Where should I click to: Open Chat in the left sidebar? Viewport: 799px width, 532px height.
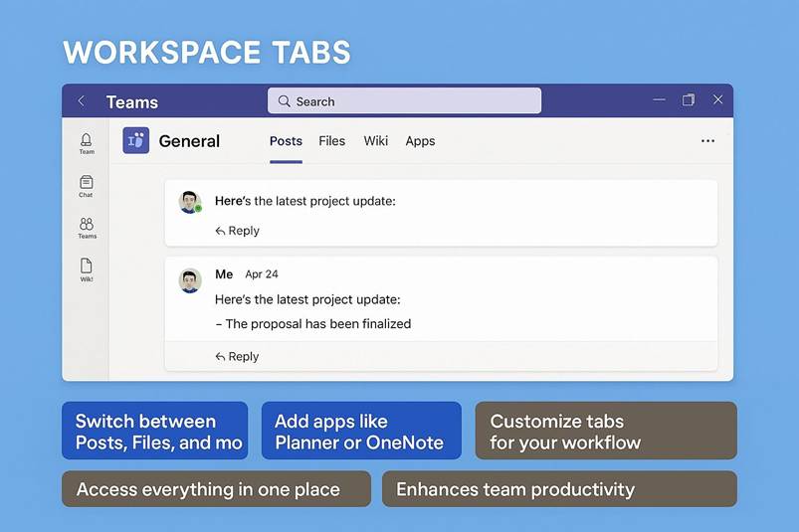point(87,185)
